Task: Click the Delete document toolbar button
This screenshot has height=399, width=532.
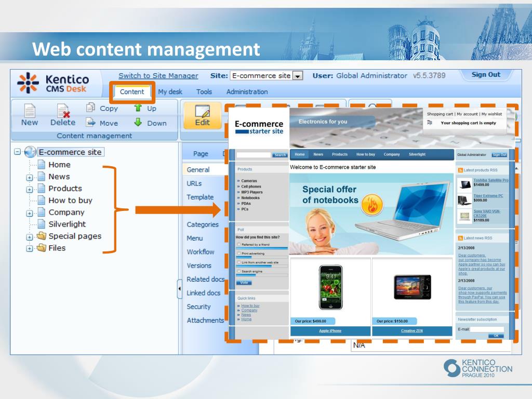Action: click(x=63, y=115)
